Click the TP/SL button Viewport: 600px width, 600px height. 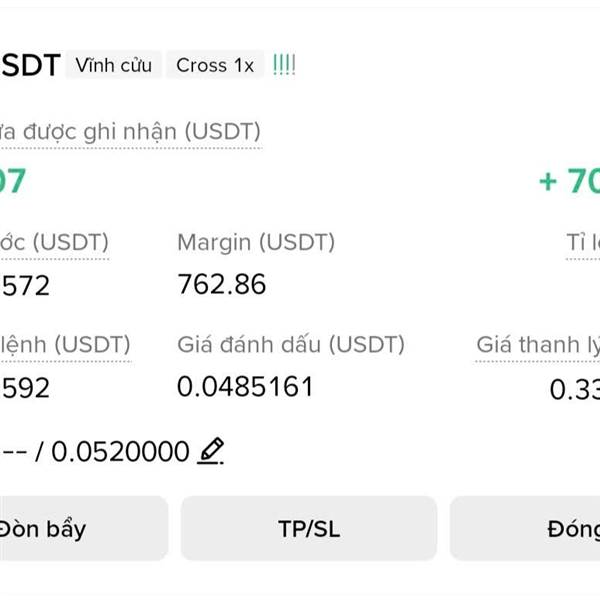coord(309,529)
